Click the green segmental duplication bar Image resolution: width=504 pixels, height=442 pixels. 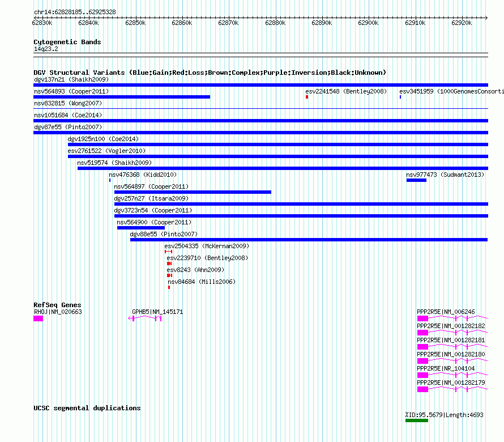click(x=417, y=420)
